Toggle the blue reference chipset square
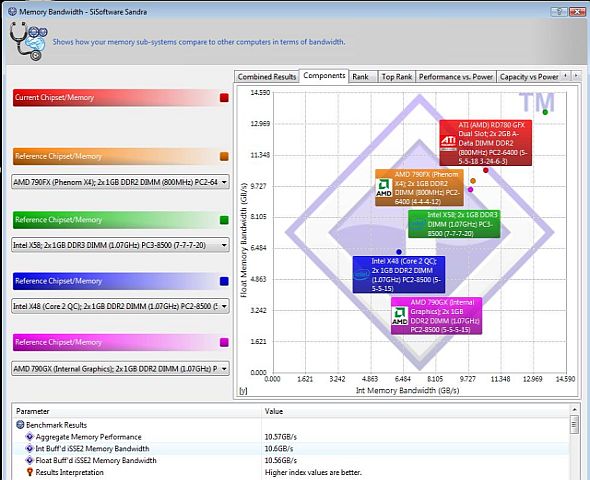The image size is (590, 480). click(x=224, y=281)
